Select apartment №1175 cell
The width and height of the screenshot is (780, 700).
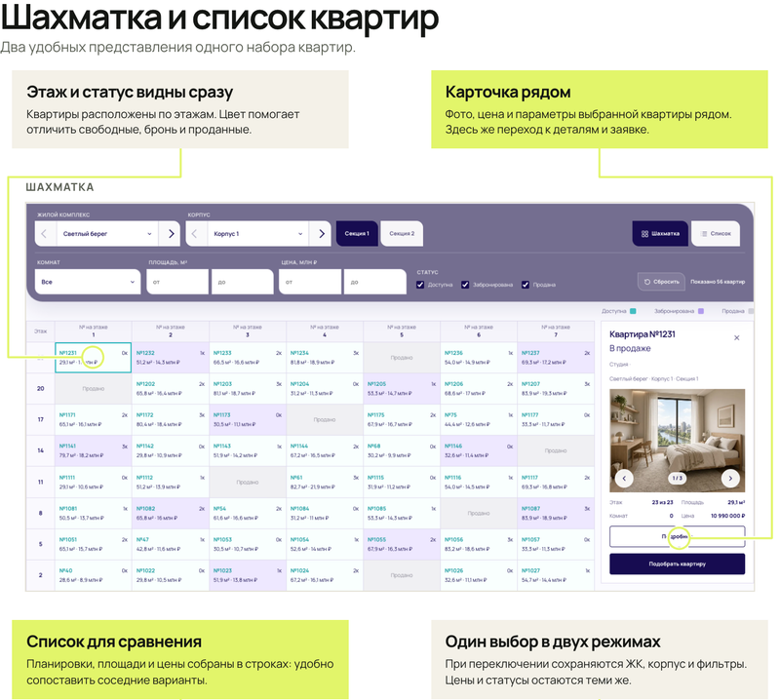[x=402, y=420]
